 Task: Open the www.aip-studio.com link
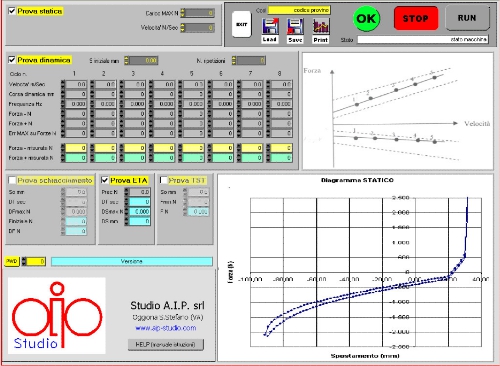tap(166, 328)
